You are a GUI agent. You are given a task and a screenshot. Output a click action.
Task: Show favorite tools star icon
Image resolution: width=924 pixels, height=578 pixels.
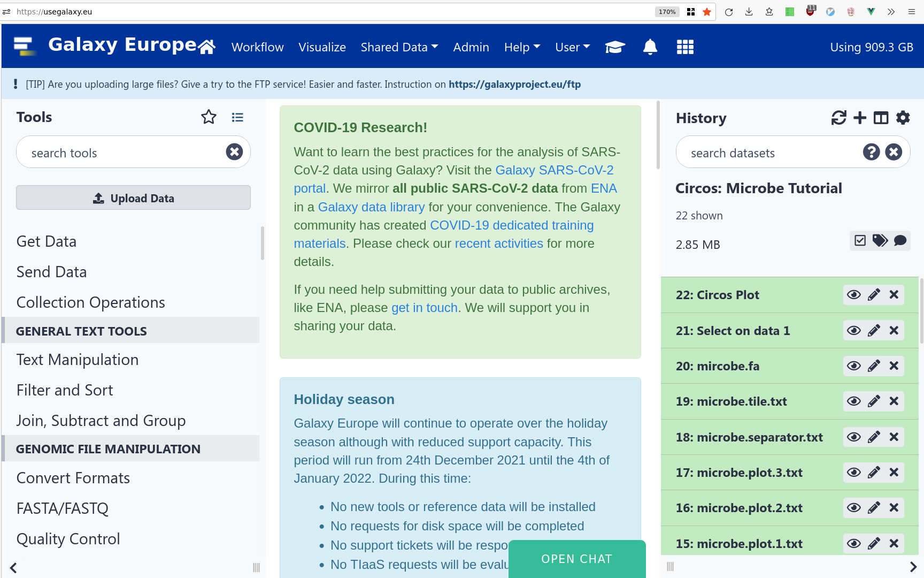click(209, 117)
